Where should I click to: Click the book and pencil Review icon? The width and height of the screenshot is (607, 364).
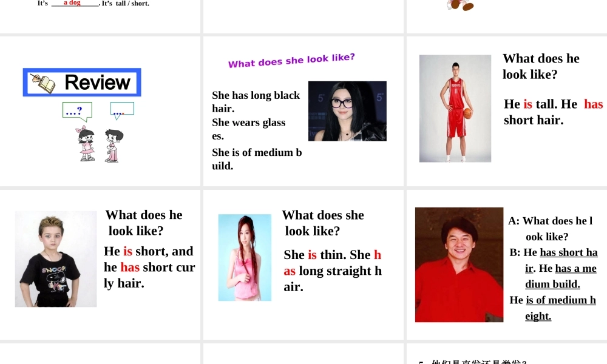tap(43, 83)
